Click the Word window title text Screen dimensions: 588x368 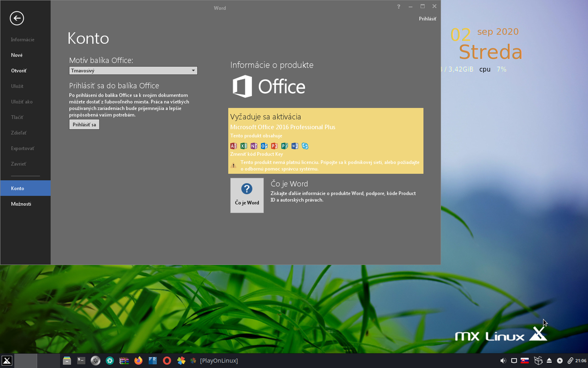point(220,8)
